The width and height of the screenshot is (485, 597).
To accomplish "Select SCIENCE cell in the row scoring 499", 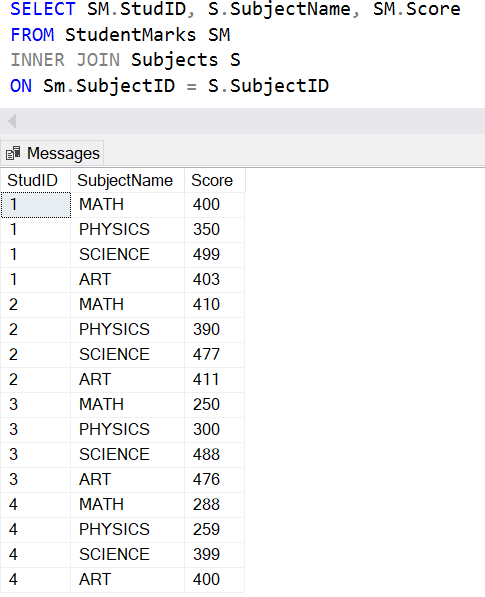I will (x=128, y=255).
